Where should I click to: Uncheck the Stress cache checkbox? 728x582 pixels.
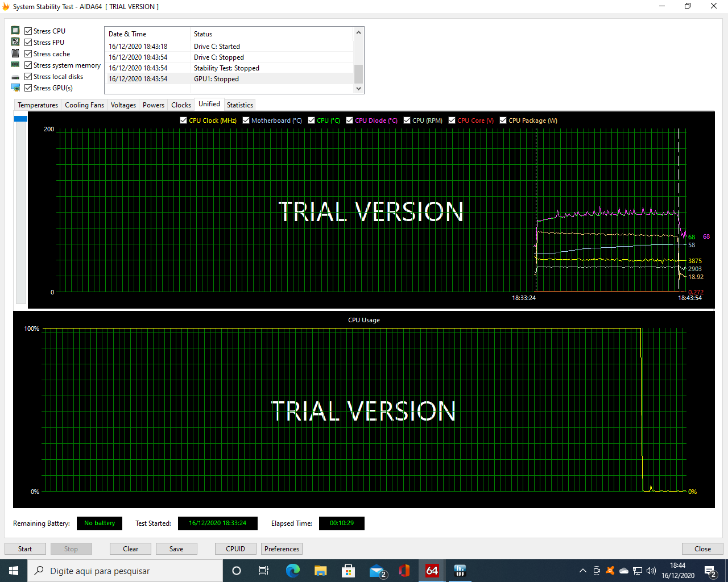[x=28, y=53]
